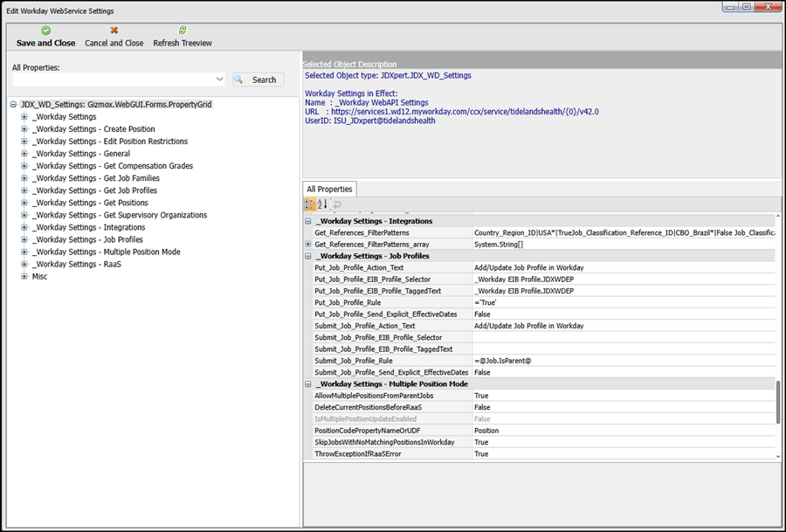Select _Workday Settings - RaaS tree item
Viewport: 786px width, 532px height.
(77, 264)
